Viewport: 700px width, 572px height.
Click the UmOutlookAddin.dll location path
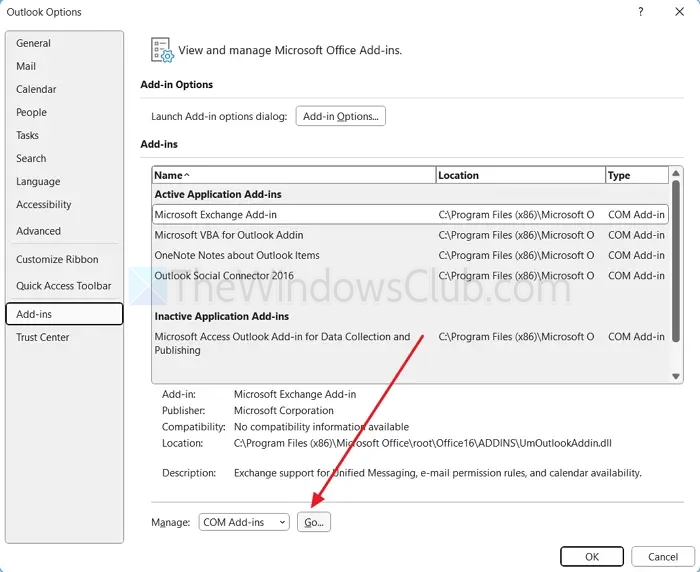click(x=422, y=443)
